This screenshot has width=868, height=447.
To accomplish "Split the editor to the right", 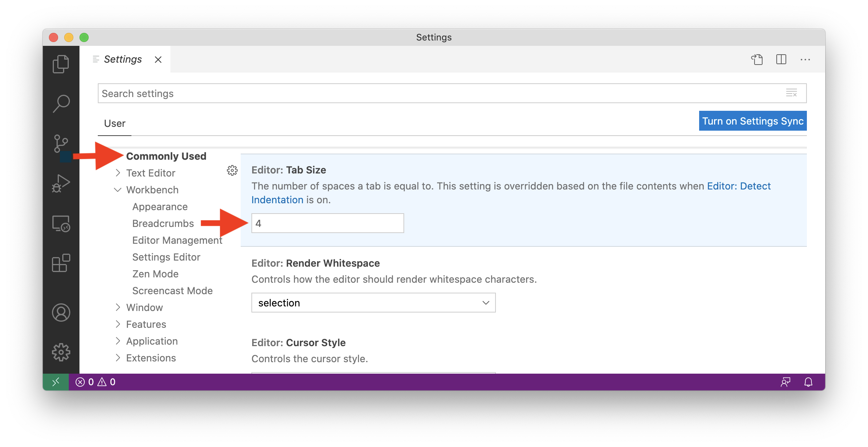I will pos(781,60).
